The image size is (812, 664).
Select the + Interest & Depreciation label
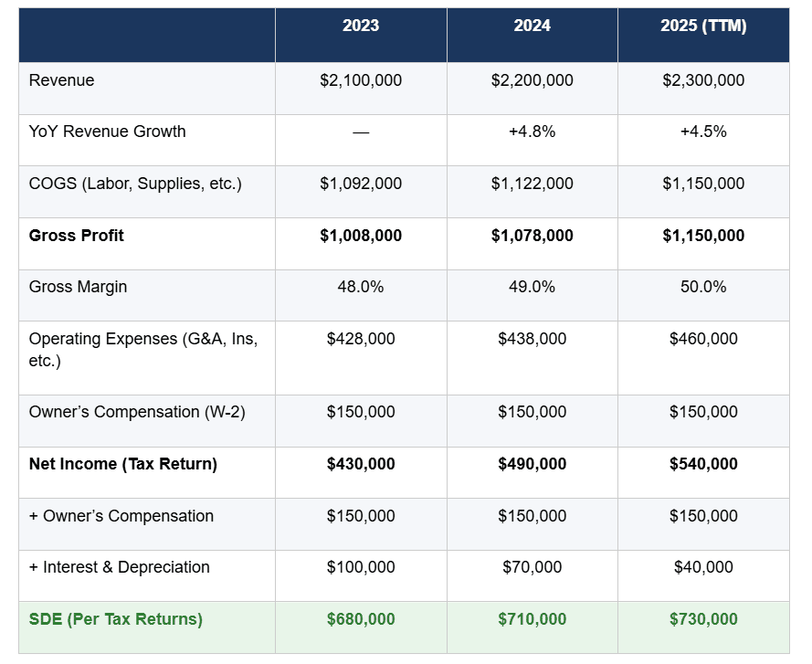[120, 567]
